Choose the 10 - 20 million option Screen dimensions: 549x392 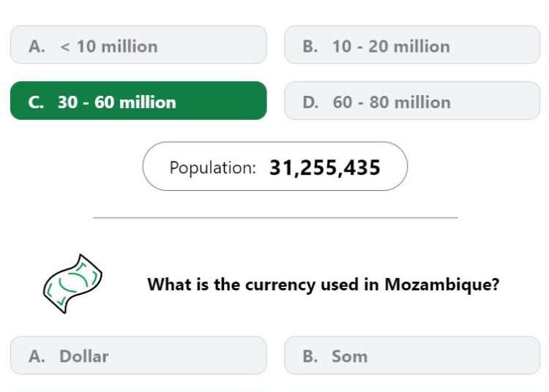412,45
